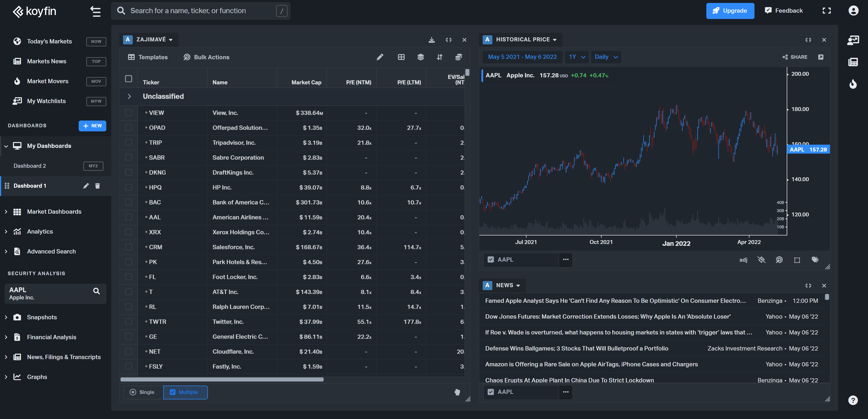Click the watchlist vertical scrollbar thumb

[x=467, y=72]
